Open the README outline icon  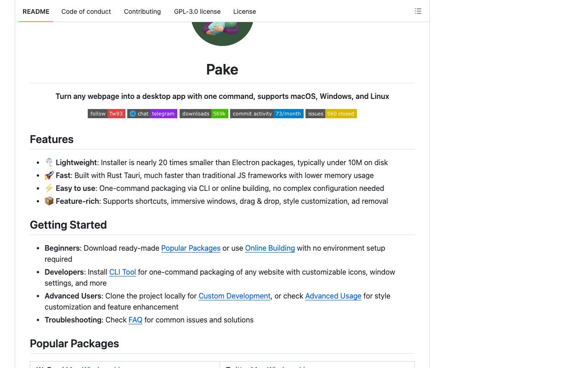coord(418,11)
